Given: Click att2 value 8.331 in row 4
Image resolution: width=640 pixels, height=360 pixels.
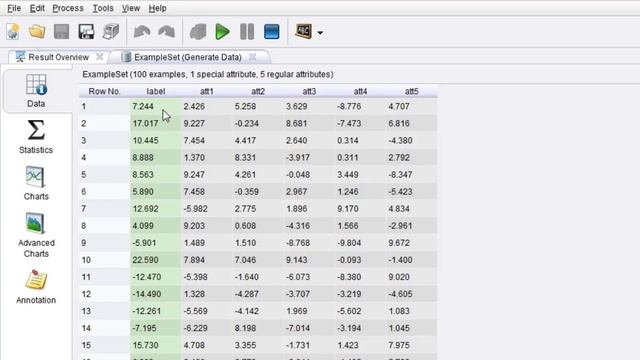Looking at the screenshot, I should pos(245,158).
